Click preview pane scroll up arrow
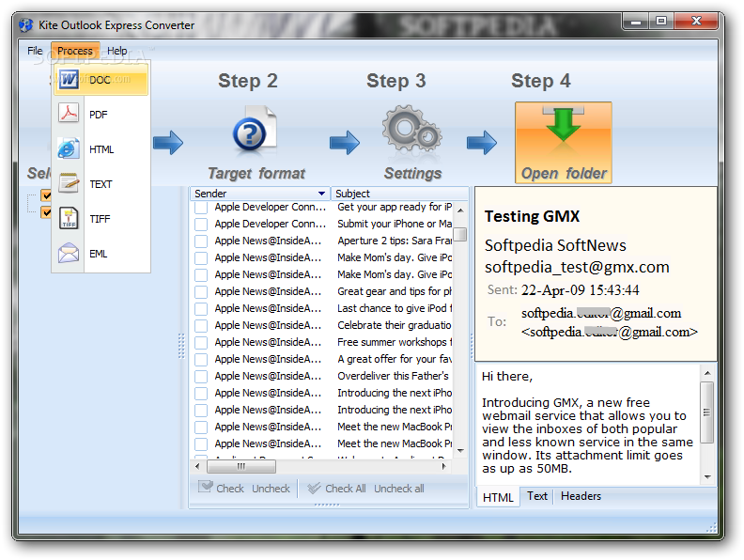This screenshot has height=560, width=744. coord(707,374)
